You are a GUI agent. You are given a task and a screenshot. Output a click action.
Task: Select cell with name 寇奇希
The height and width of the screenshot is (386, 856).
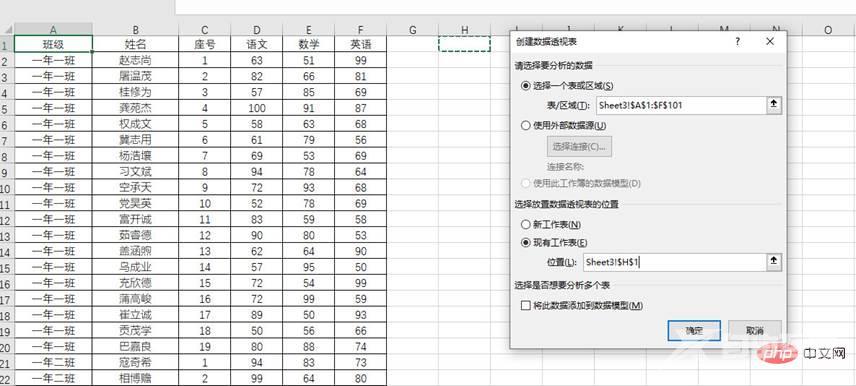pos(135,363)
